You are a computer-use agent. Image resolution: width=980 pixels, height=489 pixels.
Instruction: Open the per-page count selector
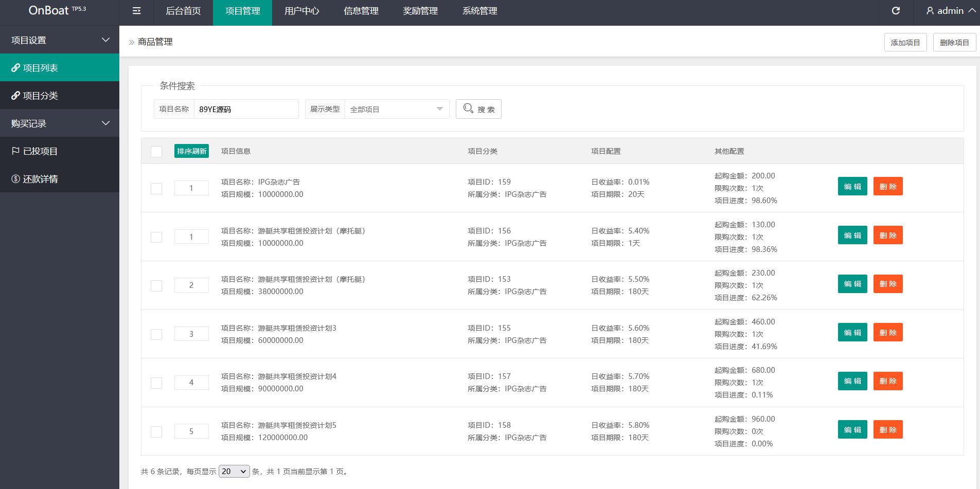pos(234,471)
